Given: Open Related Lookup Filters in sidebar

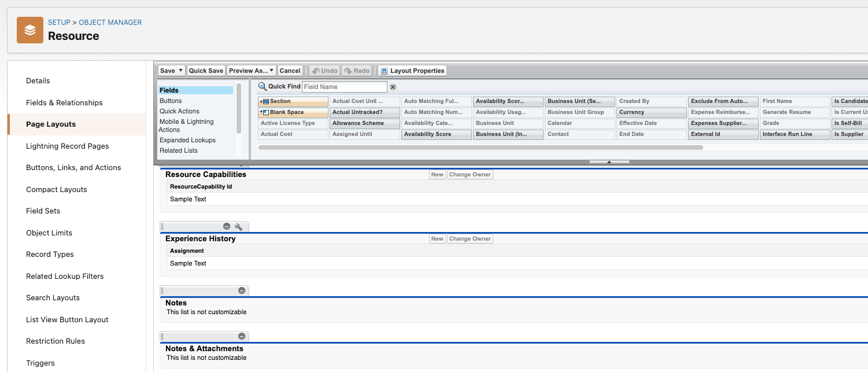Looking at the screenshot, I should click(65, 276).
